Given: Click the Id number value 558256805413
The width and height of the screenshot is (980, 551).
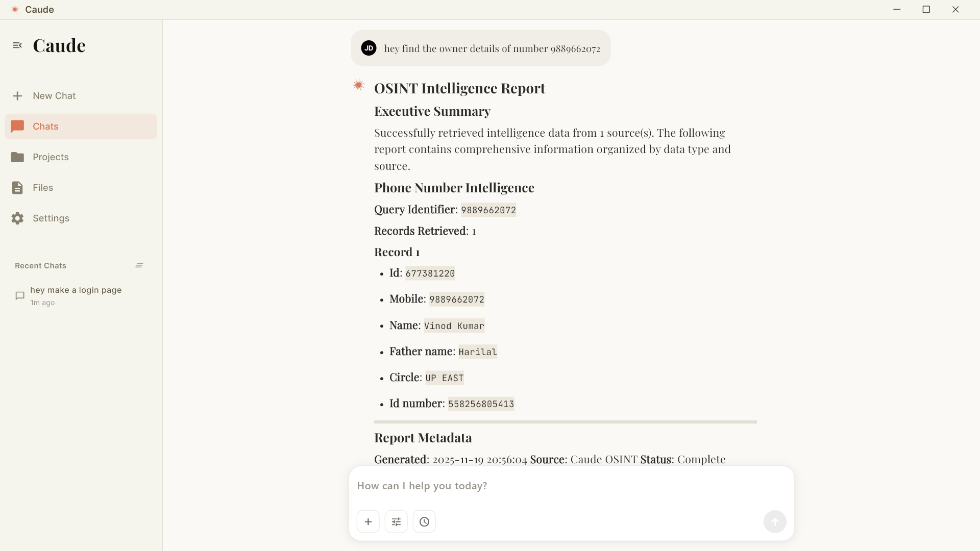Looking at the screenshot, I should coord(481,404).
